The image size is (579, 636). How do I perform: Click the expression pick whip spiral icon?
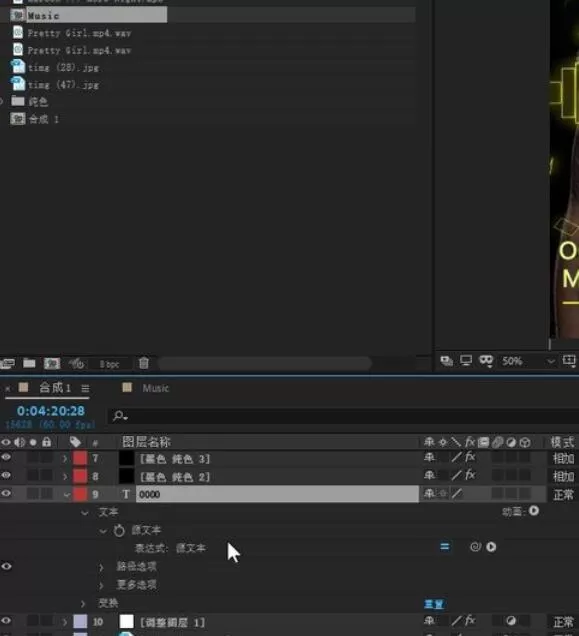(x=475, y=547)
